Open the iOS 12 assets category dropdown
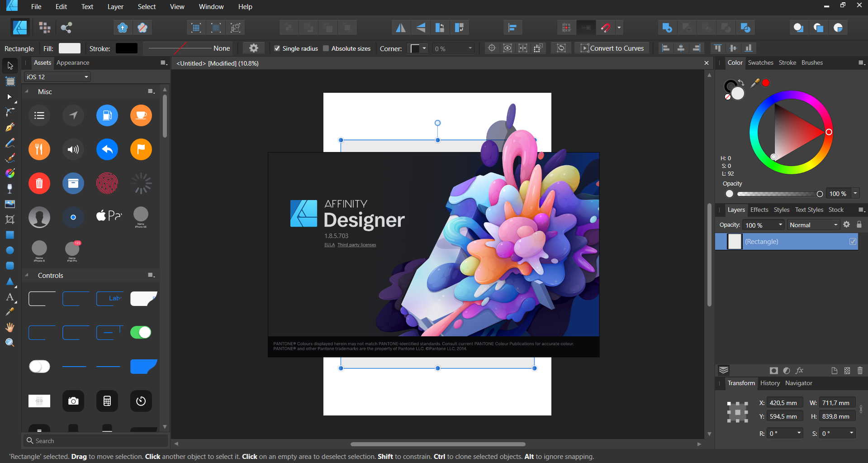The width and height of the screenshot is (868, 463). [57, 77]
